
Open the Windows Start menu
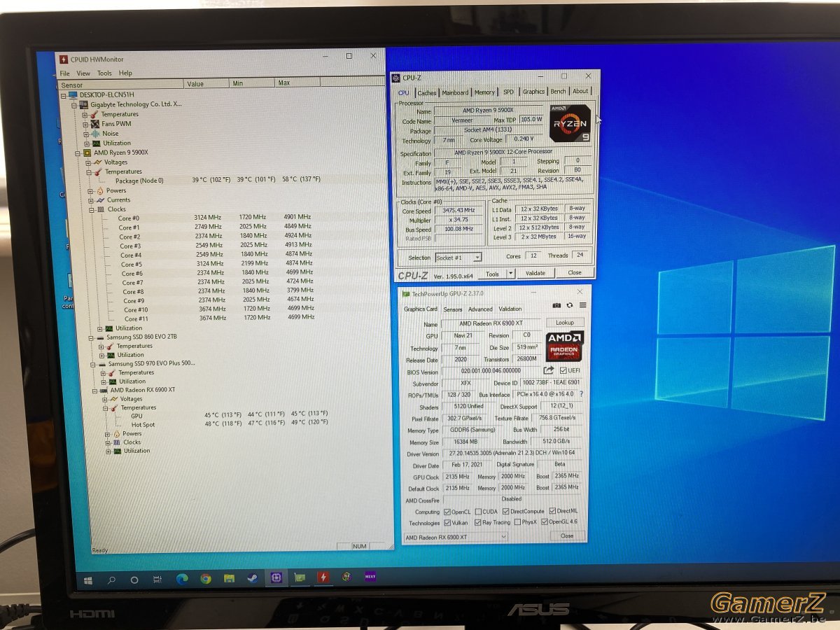click(x=88, y=580)
